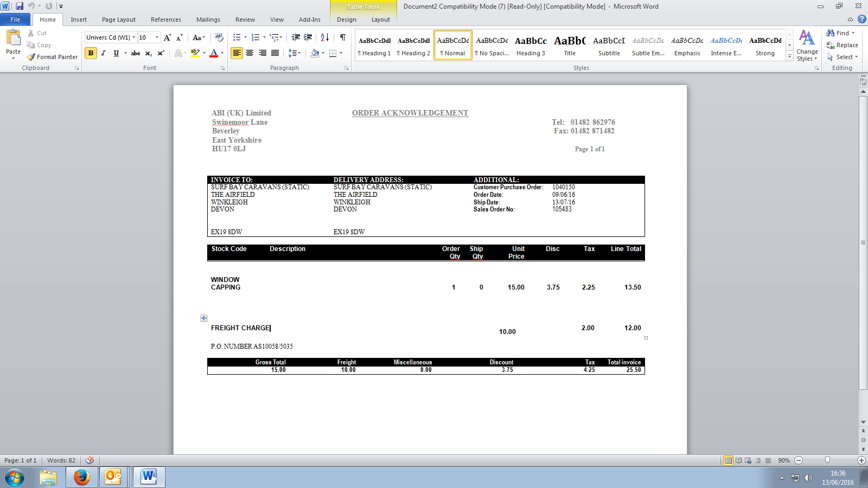Image resolution: width=868 pixels, height=488 pixels.
Task: Click the Grow Font icon
Action: click(167, 37)
